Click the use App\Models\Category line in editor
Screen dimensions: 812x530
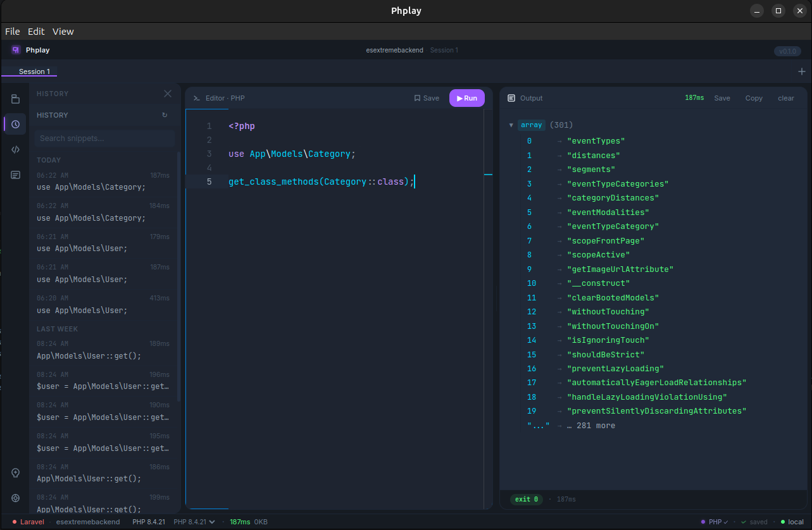tap(292, 154)
